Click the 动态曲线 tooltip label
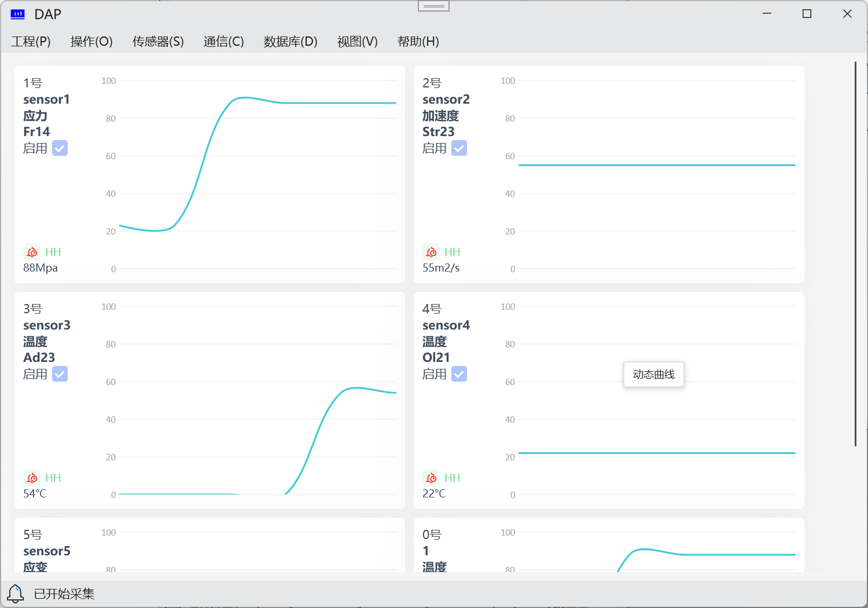 [x=654, y=375]
